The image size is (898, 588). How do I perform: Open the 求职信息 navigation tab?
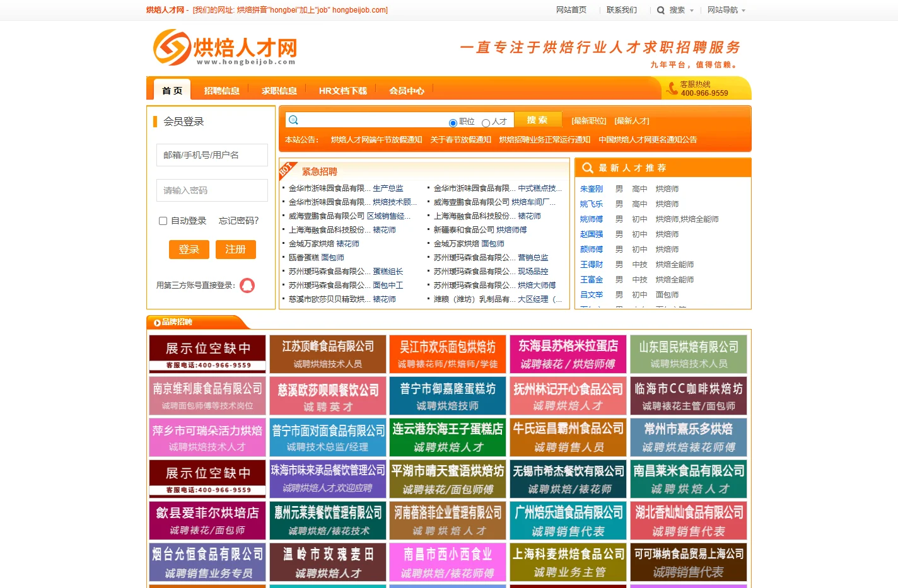click(x=279, y=91)
